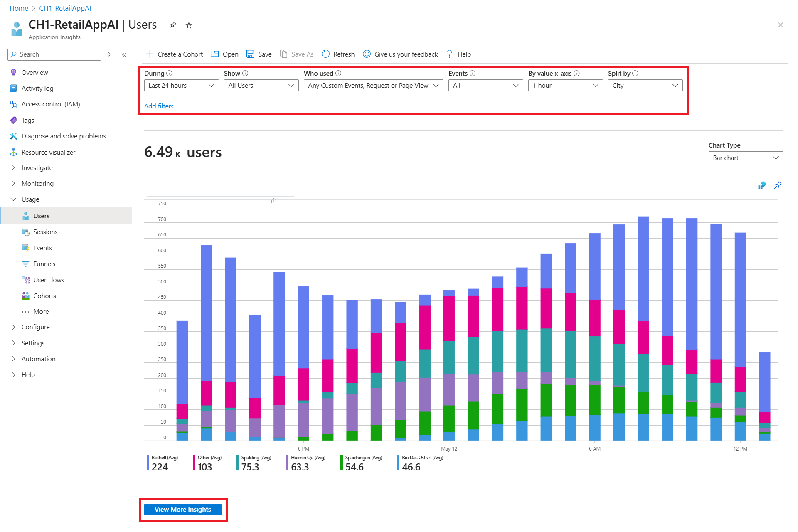Click the Save disk icon
This screenshot has width=798, height=532.
[x=250, y=54]
